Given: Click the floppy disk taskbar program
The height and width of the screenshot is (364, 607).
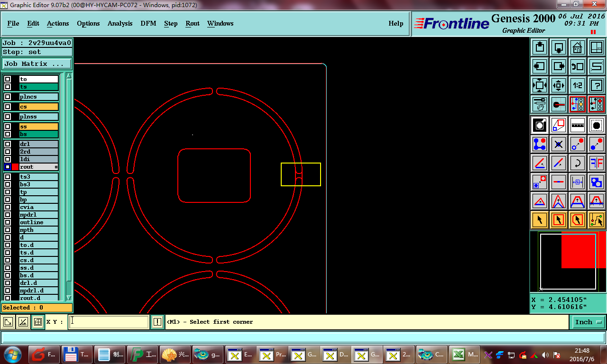Looking at the screenshot, I should click(76, 355).
